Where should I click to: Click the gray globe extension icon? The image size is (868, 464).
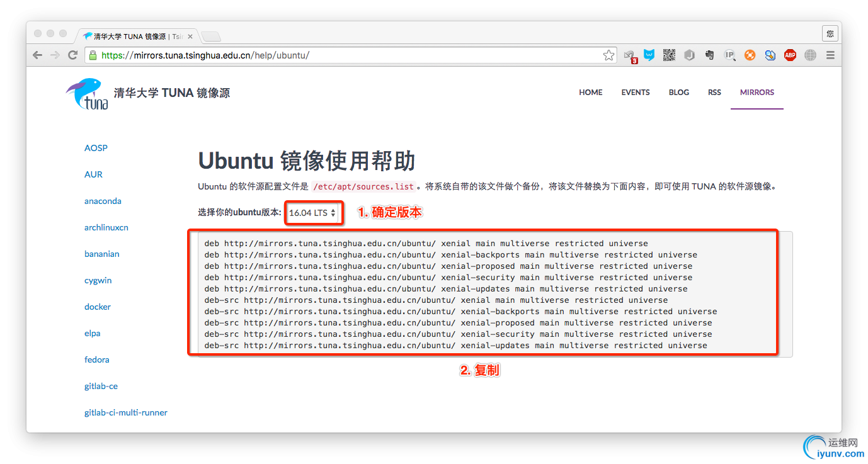coord(810,55)
